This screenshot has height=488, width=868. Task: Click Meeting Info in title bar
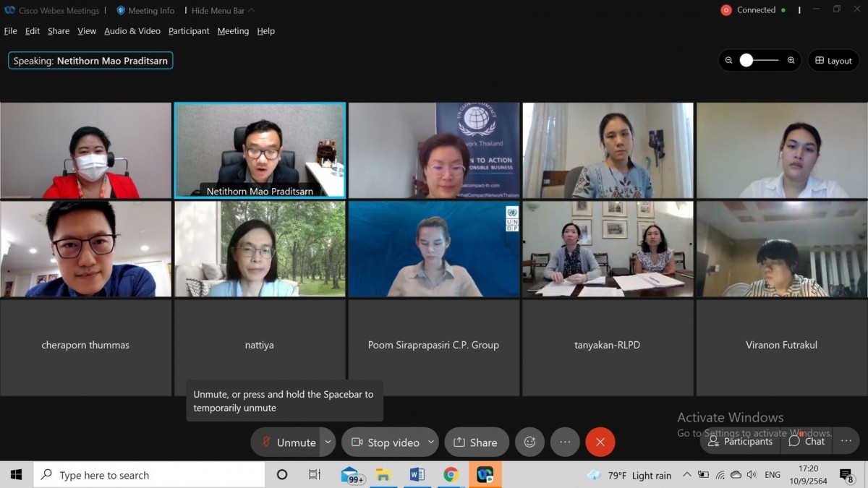pos(145,11)
